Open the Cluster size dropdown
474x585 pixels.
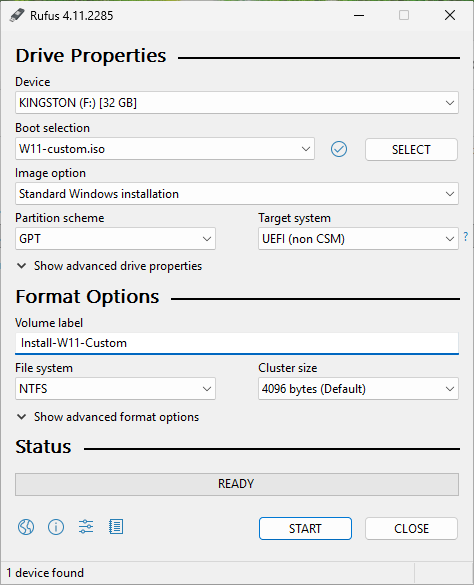tap(358, 389)
